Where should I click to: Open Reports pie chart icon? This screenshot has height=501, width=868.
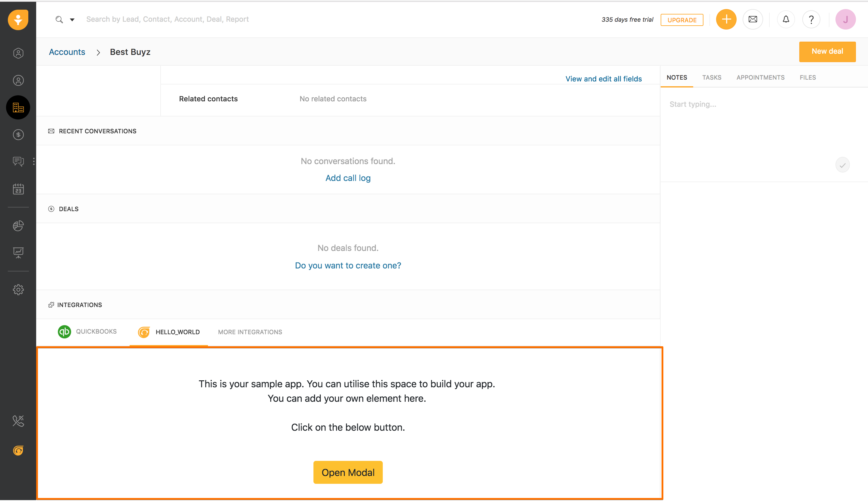[18, 226]
